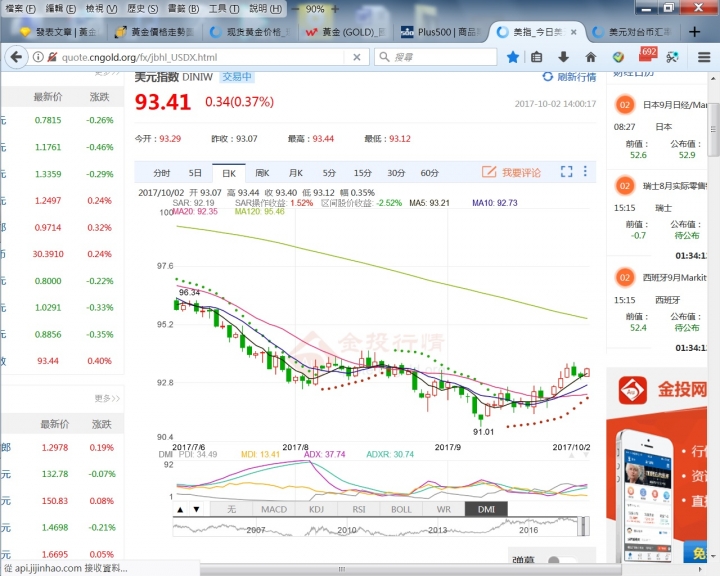Expand the 更多>> link in left panel

pos(107,398)
